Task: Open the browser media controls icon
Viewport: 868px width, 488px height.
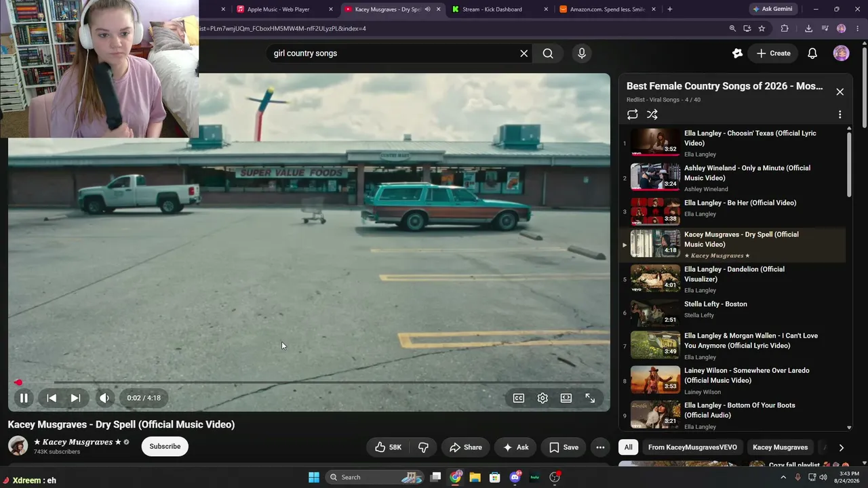Action: 825,28
